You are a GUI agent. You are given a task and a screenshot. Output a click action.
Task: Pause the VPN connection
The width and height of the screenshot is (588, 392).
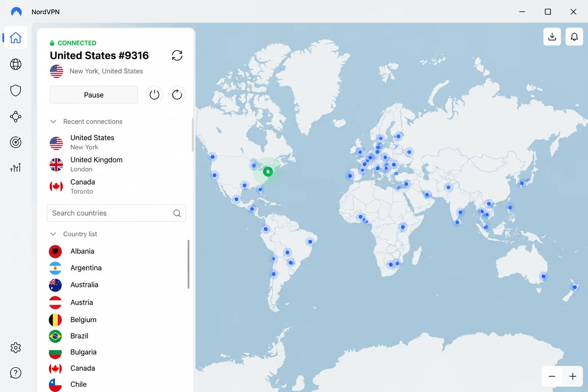pyautogui.click(x=94, y=95)
